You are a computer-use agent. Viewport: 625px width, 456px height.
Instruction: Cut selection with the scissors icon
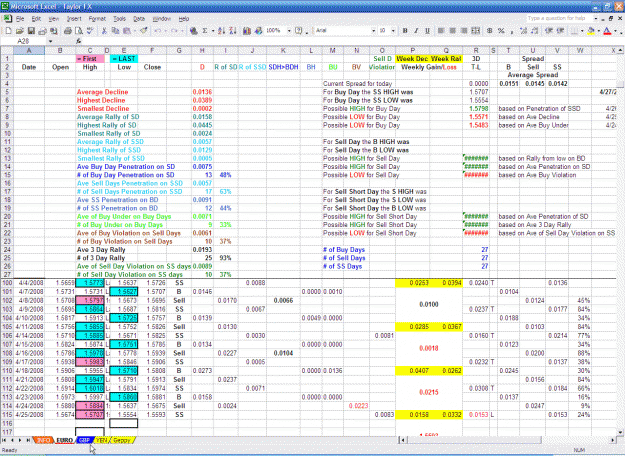click(x=104, y=31)
